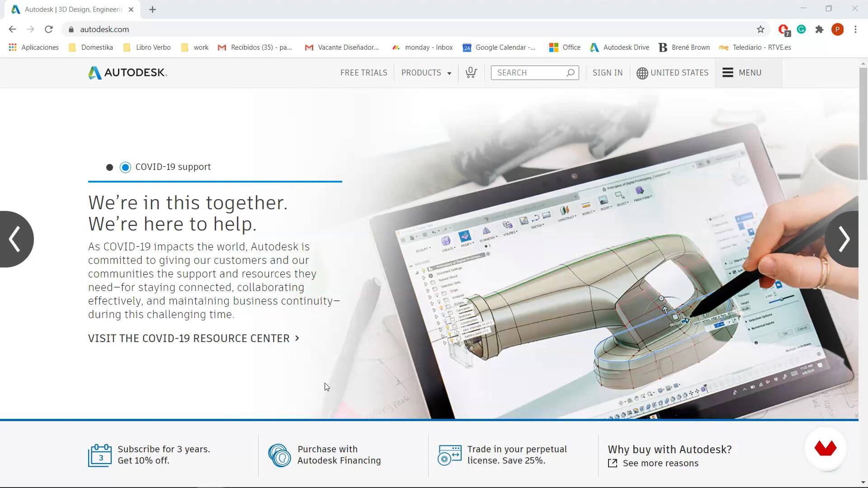Viewport: 868px width, 488px height.
Task: Click the browser forward arrow
Action: [30, 29]
